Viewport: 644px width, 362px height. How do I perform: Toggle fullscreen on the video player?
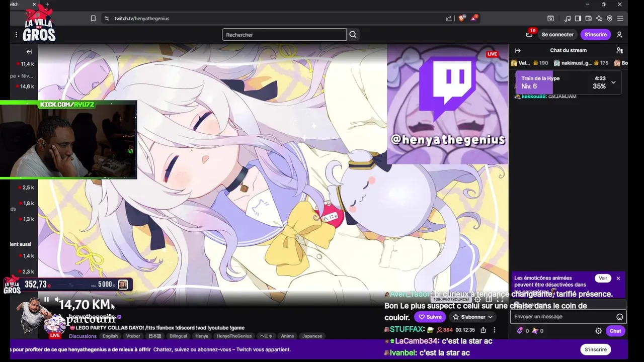coord(500,300)
